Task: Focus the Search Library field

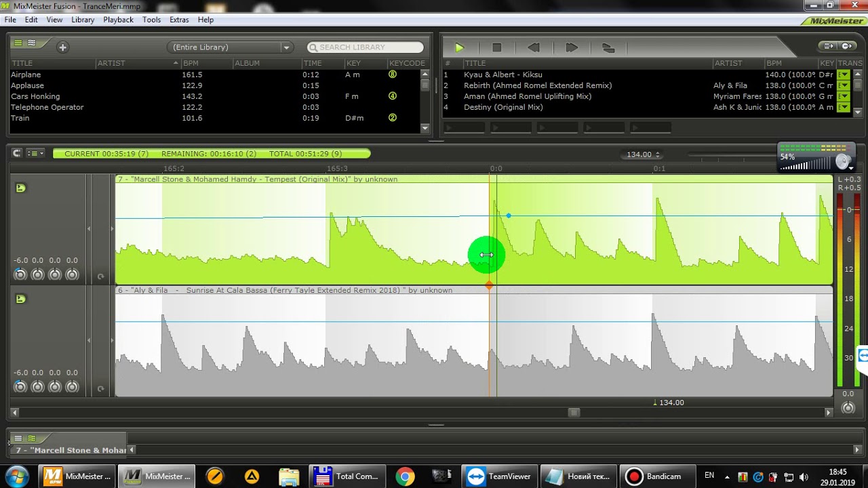Action: click(366, 47)
